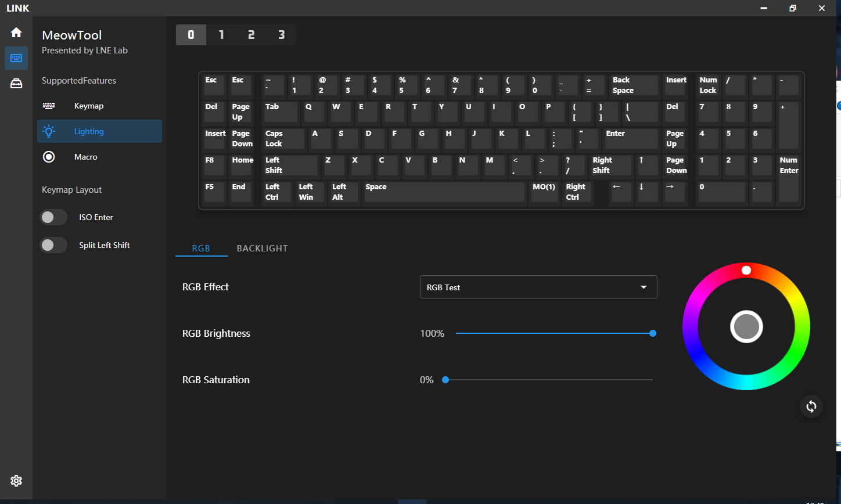This screenshot has width=841, height=504.
Task: Click the RGB Brightness slider handle
Action: [653, 333]
